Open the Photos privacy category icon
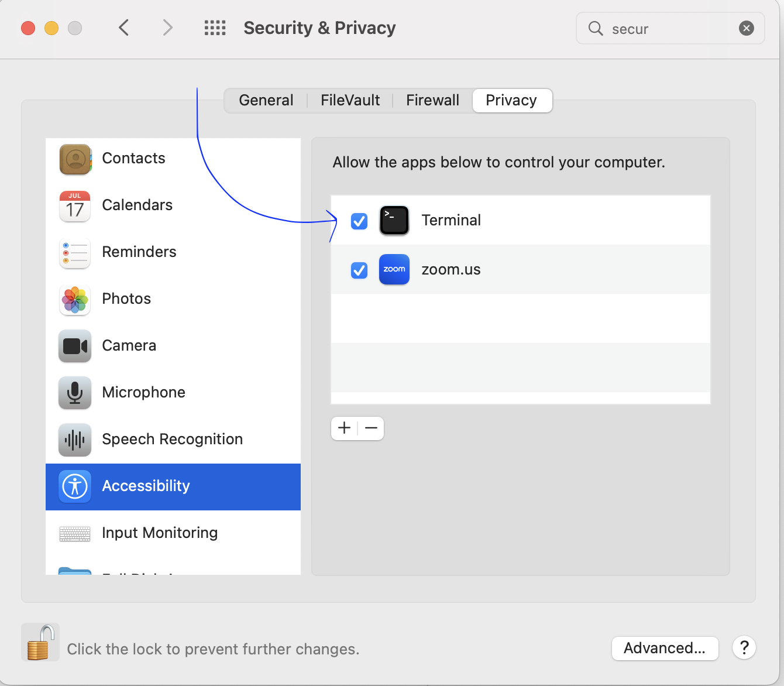 pos(75,300)
